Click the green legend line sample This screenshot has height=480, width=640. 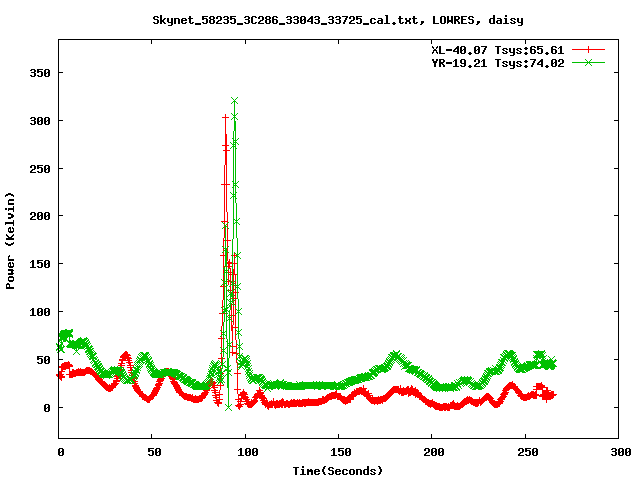pos(588,62)
